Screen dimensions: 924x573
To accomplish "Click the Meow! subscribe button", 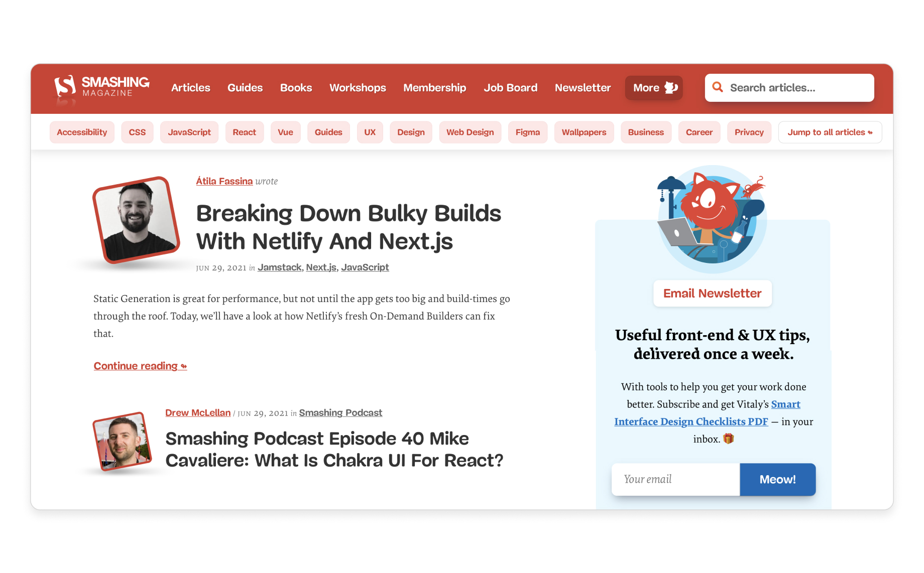I will coord(777,480).
